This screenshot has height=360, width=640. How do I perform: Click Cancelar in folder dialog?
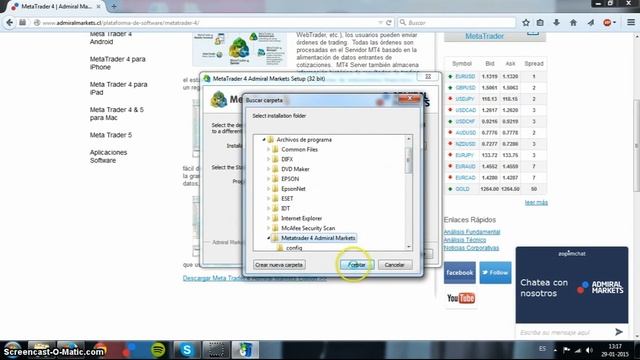394,265
